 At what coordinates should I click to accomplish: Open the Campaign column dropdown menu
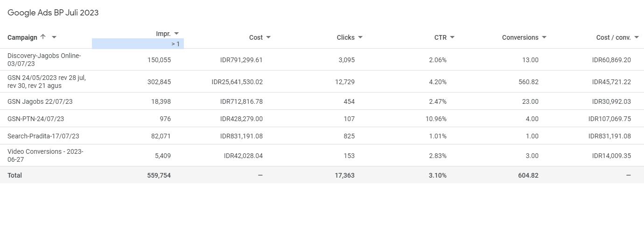[54, 37]
